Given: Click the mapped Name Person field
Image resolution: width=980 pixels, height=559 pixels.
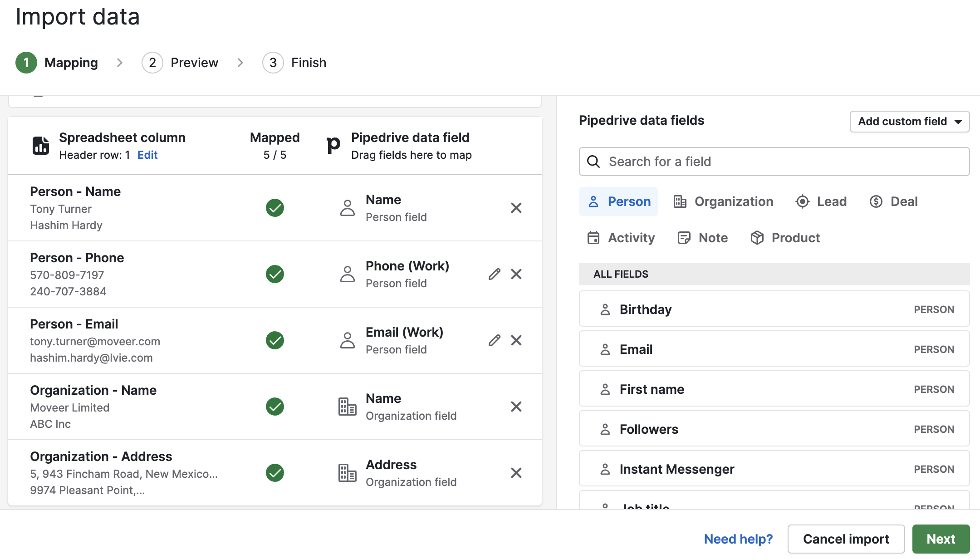Looking at the screenshot, I should pos(396,208).
